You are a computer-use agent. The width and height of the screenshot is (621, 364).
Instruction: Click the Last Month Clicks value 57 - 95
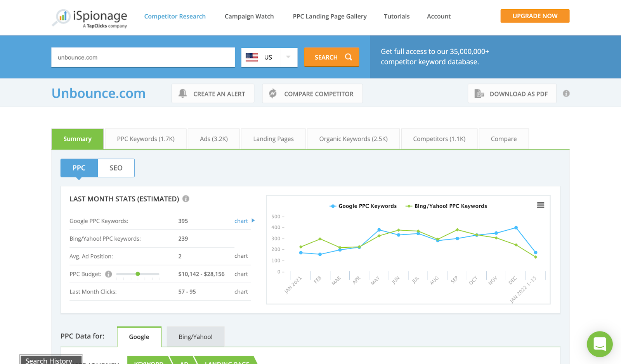187,292
